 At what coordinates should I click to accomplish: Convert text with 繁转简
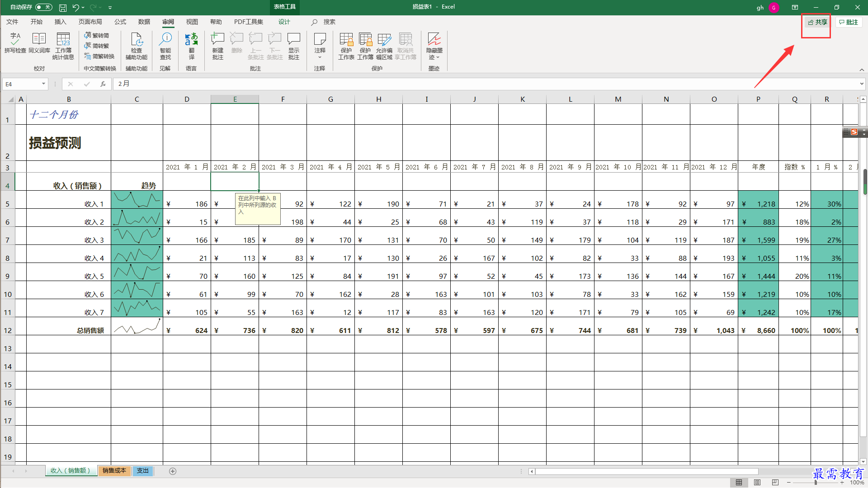coord(97,35)
